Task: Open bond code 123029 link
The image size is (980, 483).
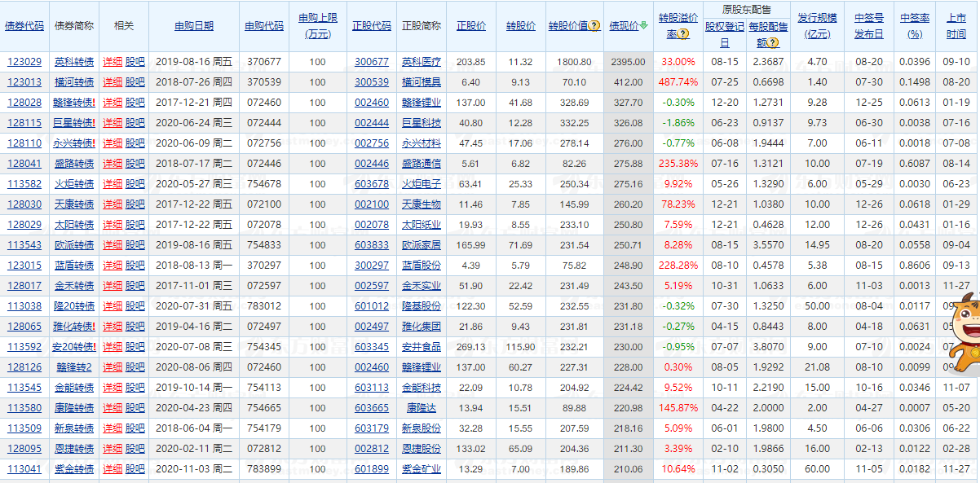Action: pos(24,62)
